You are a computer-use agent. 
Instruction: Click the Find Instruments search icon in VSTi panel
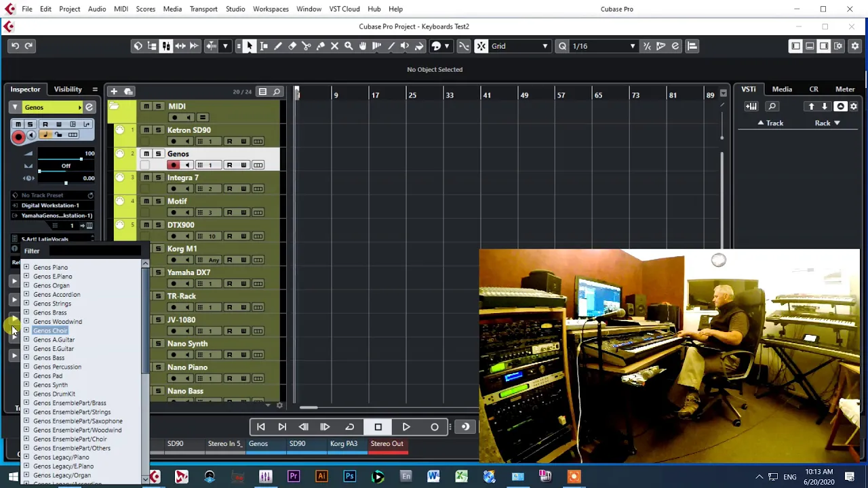(772, 106)
